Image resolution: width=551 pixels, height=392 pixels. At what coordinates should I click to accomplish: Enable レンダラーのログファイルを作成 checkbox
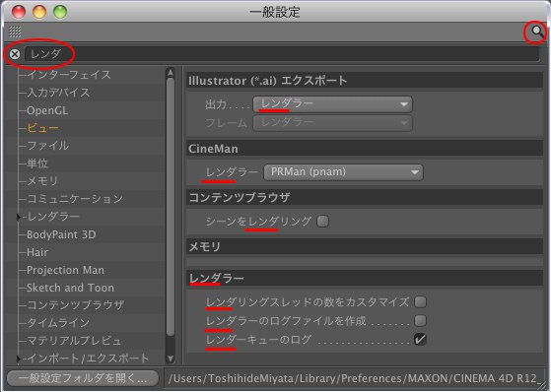(x=420, y=320)
